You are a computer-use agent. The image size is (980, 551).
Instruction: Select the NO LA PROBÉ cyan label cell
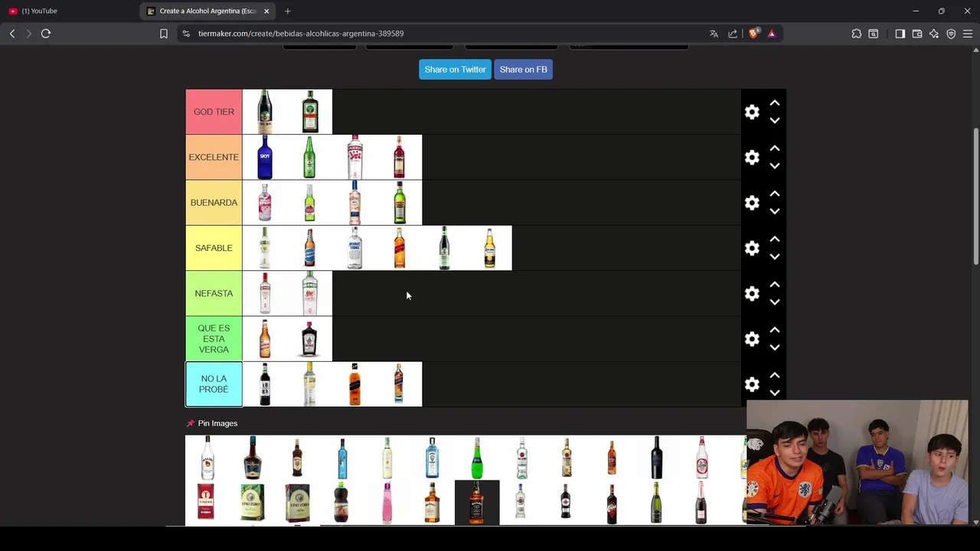click(x=214, y=384)
